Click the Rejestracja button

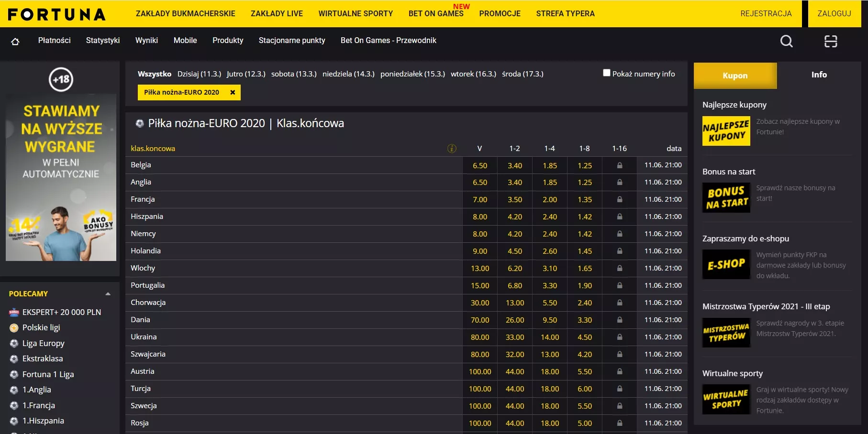click(x=766, y=13)
